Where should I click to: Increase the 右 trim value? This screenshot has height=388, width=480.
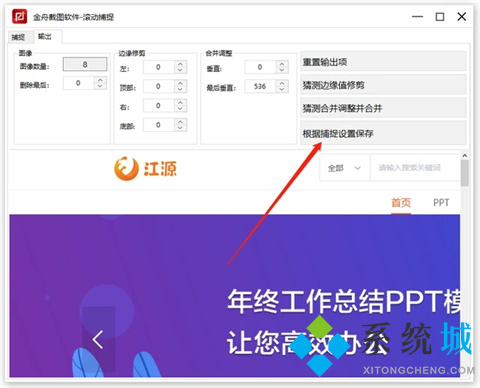click(180, 103)
